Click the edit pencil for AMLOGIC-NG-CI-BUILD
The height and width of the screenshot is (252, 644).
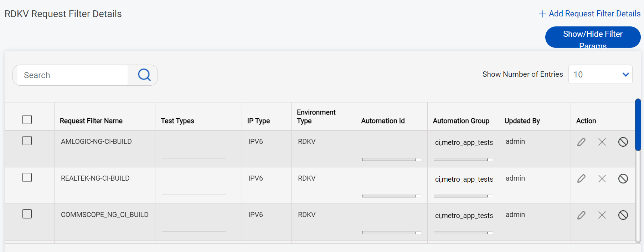581,142
